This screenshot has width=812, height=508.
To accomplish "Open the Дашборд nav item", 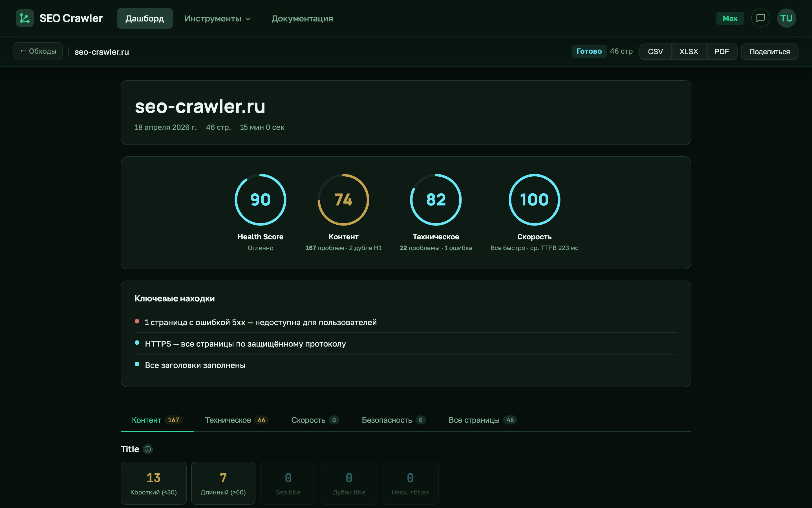I will point(145,18).
